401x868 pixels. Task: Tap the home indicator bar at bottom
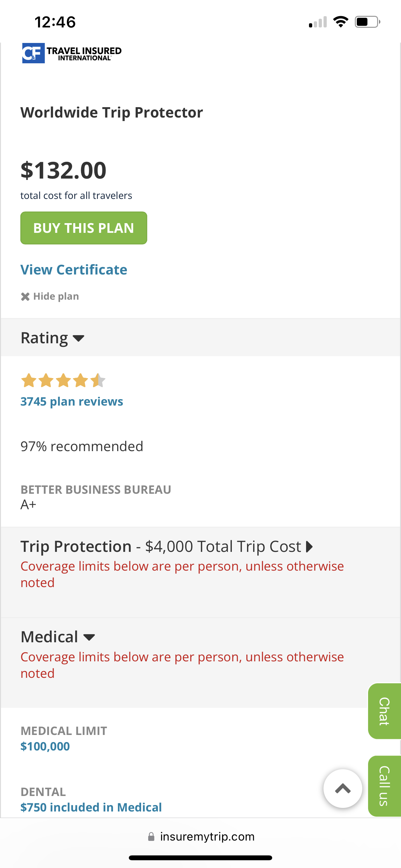coord(200,858)
